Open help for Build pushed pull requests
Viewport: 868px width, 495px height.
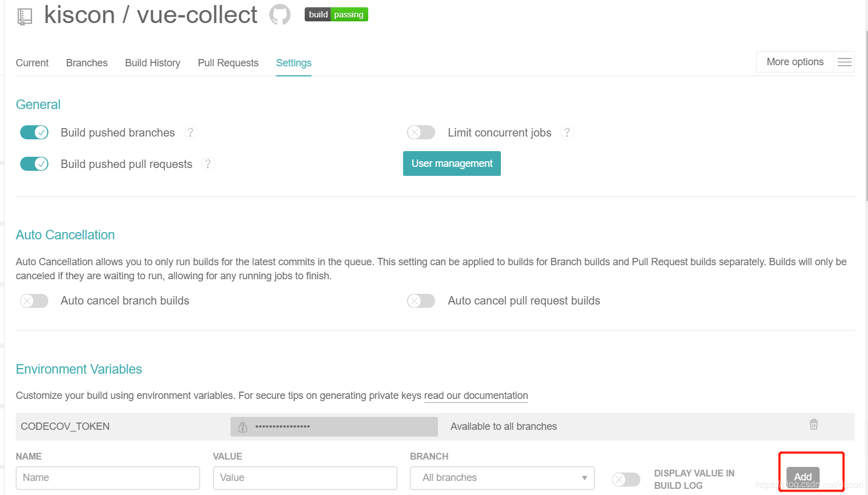click(x=208, y=164)
